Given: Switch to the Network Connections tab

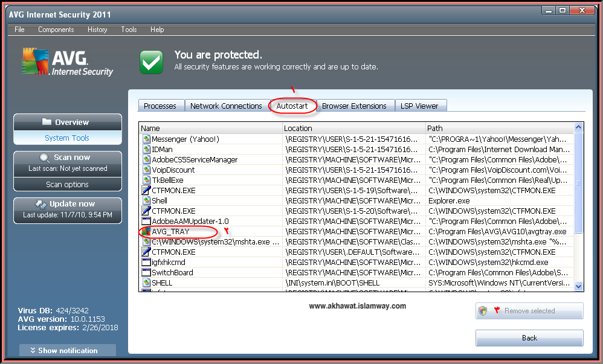Looking at the screenshot, I should pos(226,106).
